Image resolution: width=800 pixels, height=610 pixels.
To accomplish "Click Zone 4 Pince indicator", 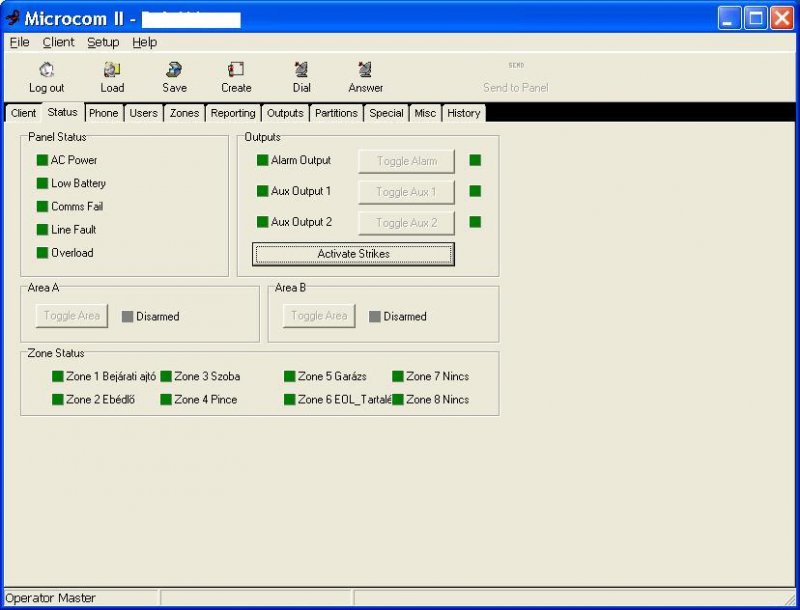I will point(166,399).
